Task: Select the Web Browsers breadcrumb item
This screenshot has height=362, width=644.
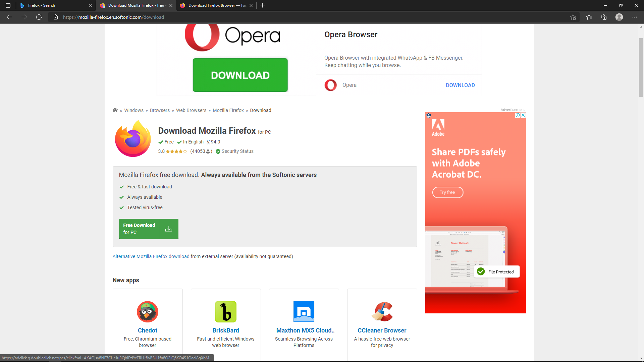Action: pyautogui.click(x=192, y=110)
